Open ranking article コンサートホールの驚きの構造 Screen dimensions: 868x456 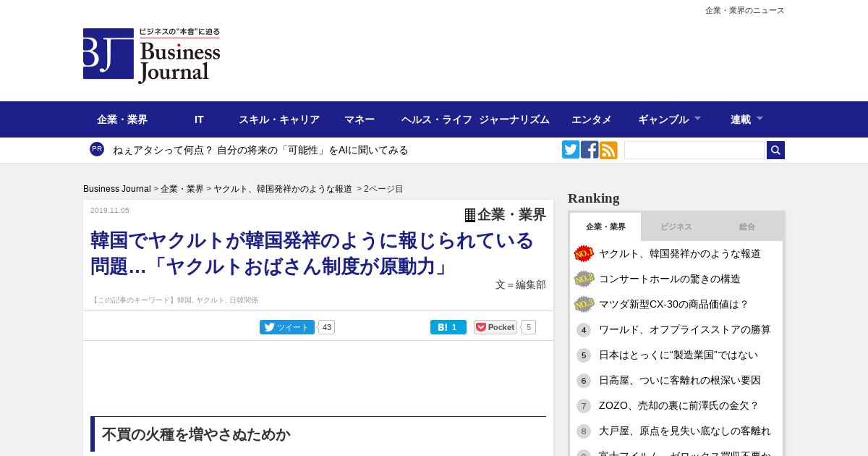(670, 279)
